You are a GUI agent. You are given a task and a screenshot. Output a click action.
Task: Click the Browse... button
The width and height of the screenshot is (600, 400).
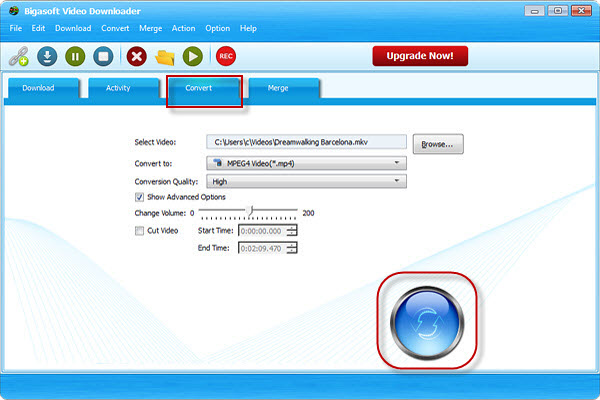438,144
